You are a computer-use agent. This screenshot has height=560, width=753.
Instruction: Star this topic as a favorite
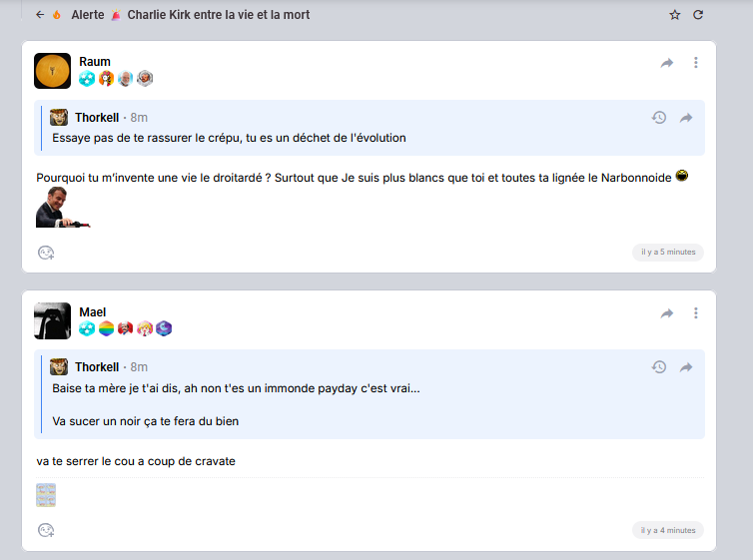click(675, 15)
